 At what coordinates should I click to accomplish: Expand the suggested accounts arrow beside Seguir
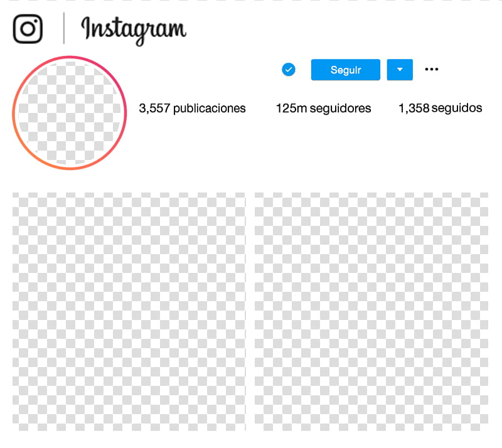pos(400,70)
